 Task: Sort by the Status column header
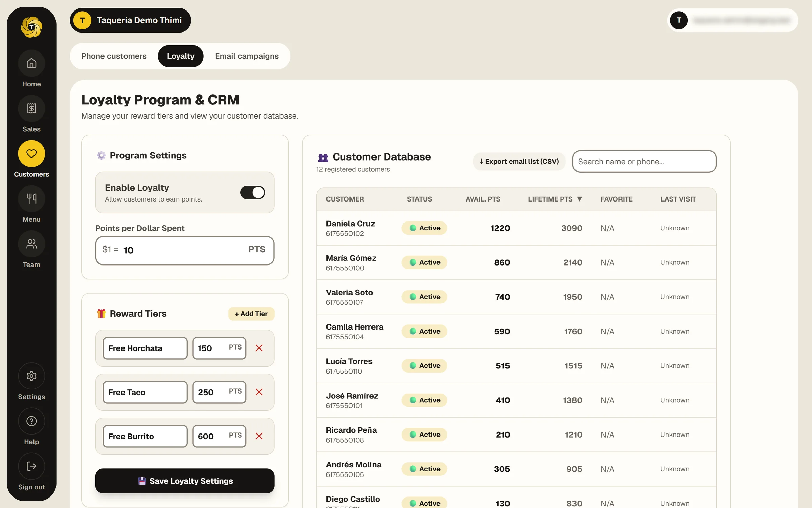coord(419,199)
